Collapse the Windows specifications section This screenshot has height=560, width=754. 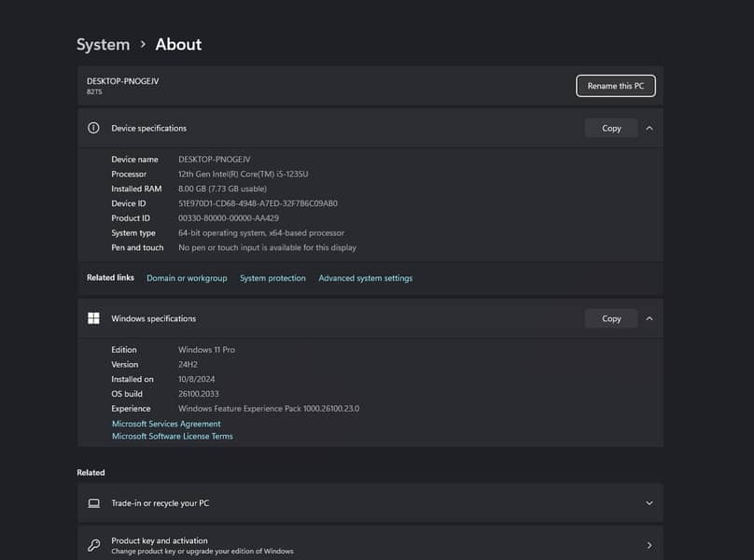(649, 318)
